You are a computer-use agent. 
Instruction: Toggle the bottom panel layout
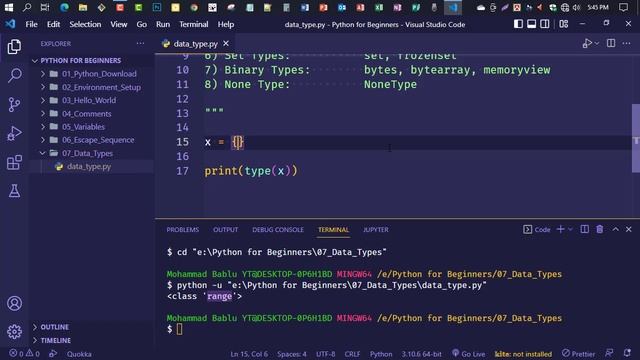531,24
